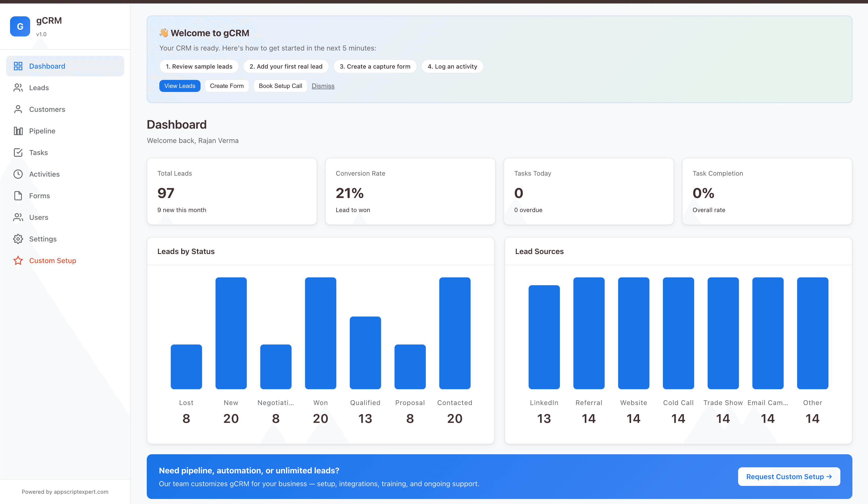Viewport: 868px width, 504px height.
Task: Click the Contacted status bar
Action: (455, 333)
